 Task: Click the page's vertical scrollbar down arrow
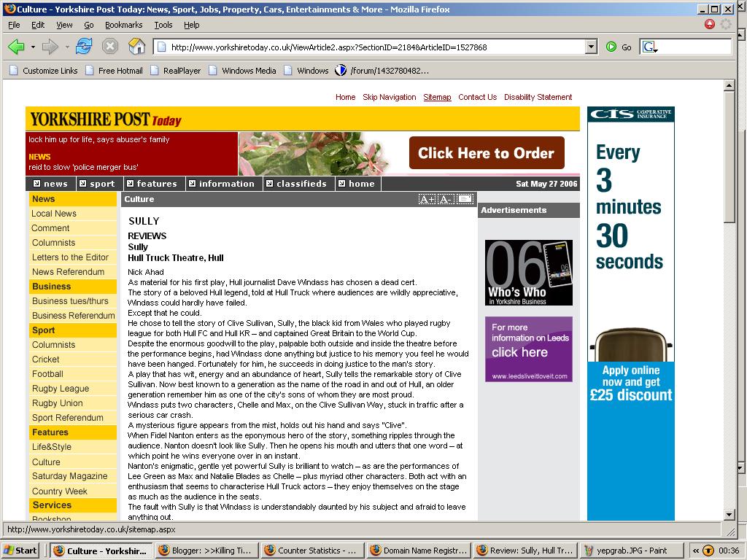point(729,513)
